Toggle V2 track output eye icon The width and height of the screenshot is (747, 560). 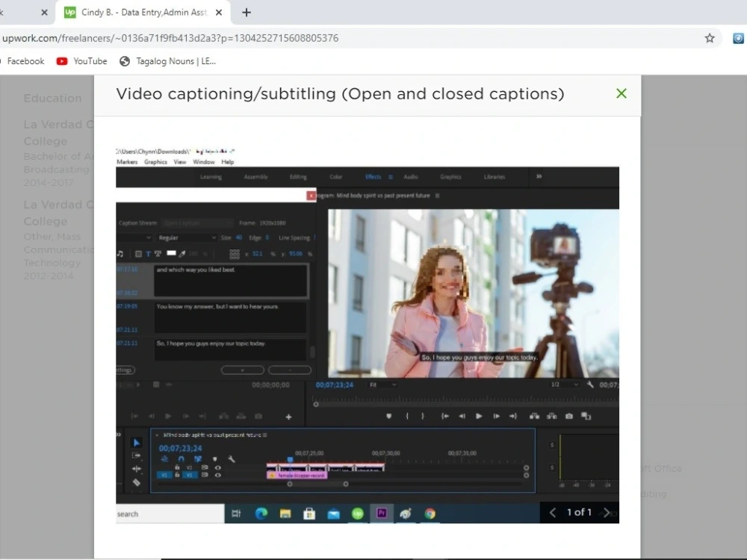coord(217,467)
